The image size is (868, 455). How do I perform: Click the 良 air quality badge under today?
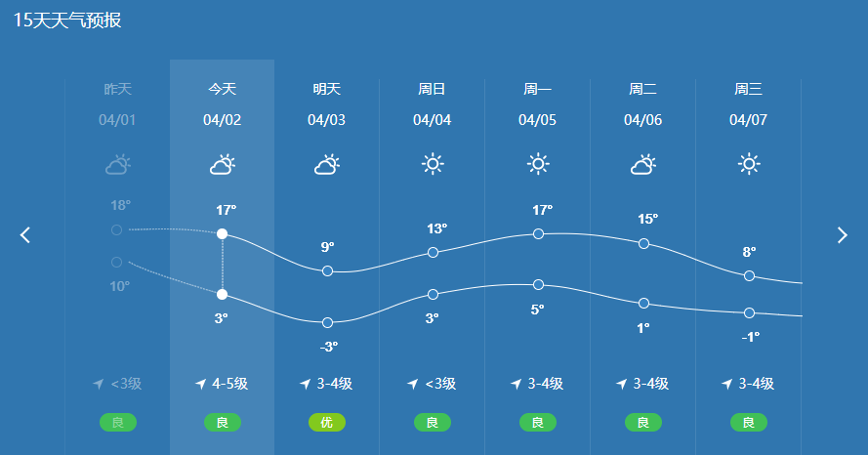tap(222, 423)
